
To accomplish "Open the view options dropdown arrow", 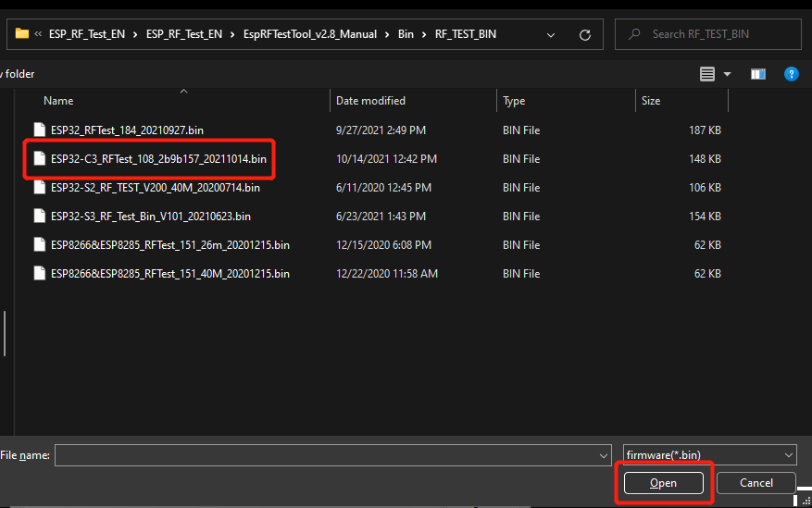I will pyautogui.click(x=727, y=74).
